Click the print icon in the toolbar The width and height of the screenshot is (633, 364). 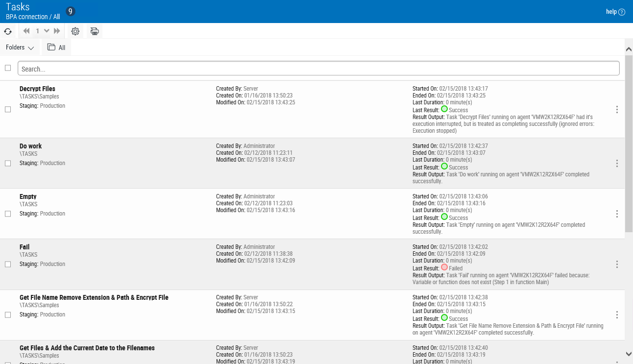(x=95, y=31)
